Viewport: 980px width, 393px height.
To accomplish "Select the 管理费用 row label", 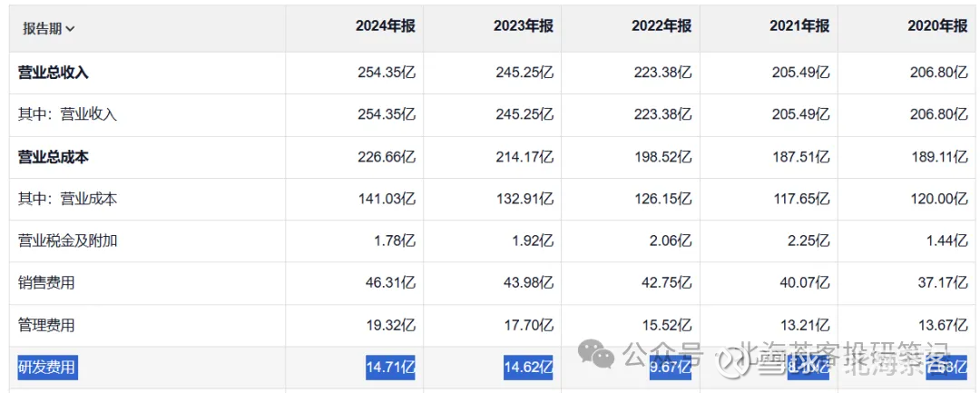I will click(46, 325).
